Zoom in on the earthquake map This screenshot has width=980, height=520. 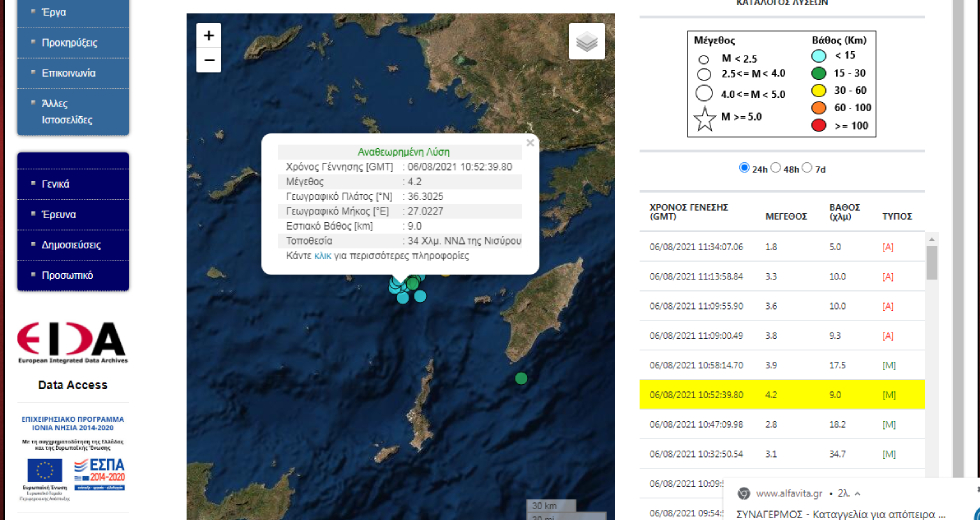209,36
